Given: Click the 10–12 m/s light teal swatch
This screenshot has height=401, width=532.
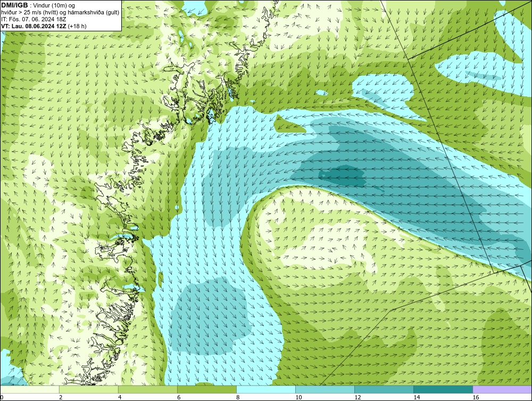Looking at the screenshot, I should click(325, 389).
